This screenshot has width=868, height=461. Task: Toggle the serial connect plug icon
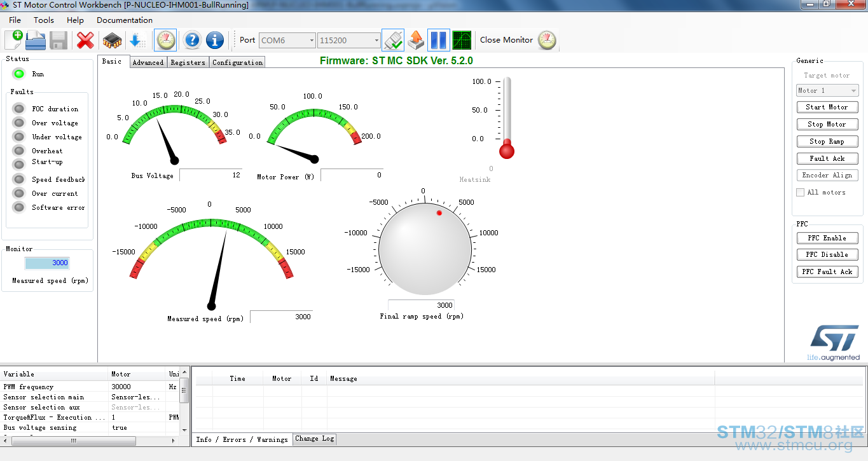393,40
